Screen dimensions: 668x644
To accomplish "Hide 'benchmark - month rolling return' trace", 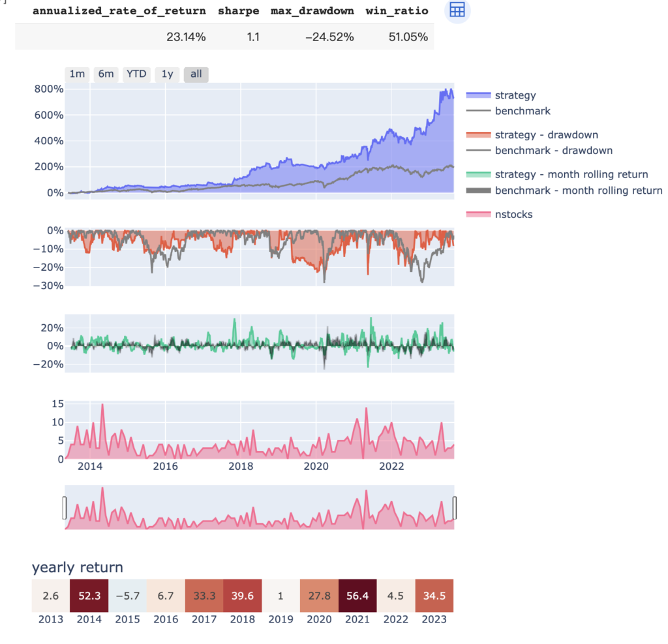I will [x=564, y=190].
